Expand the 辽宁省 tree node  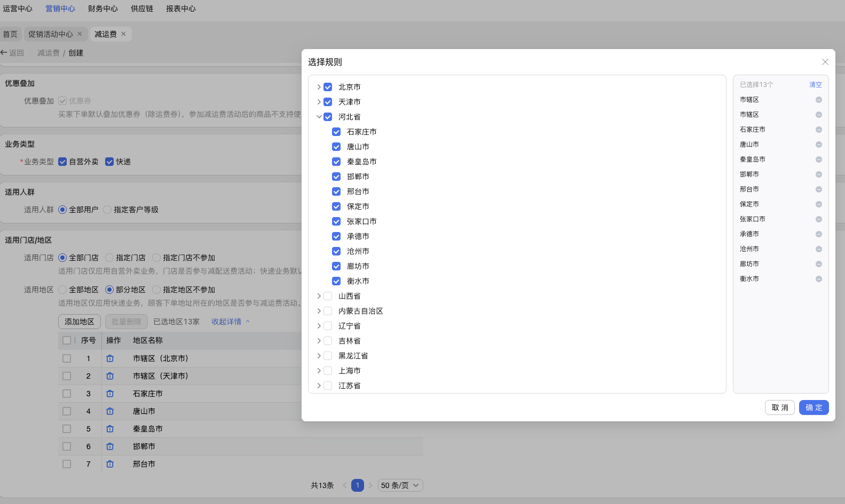tap(319, 326)
